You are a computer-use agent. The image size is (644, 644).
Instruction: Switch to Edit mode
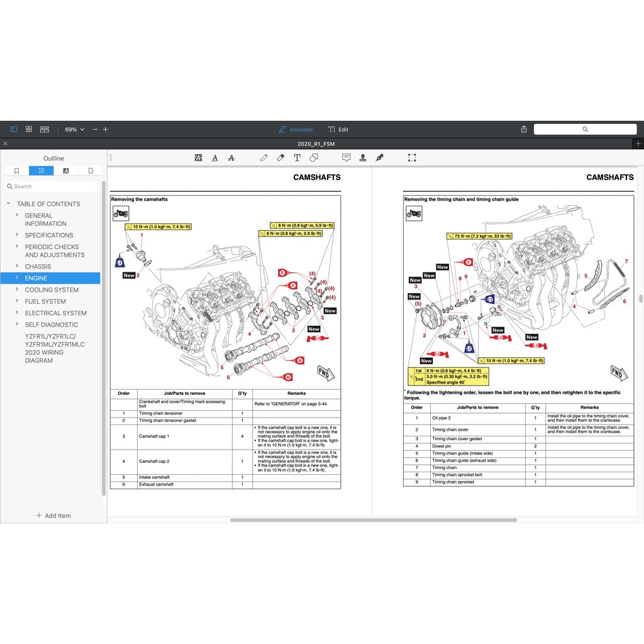pyautogui.click(x=338, y=130)
